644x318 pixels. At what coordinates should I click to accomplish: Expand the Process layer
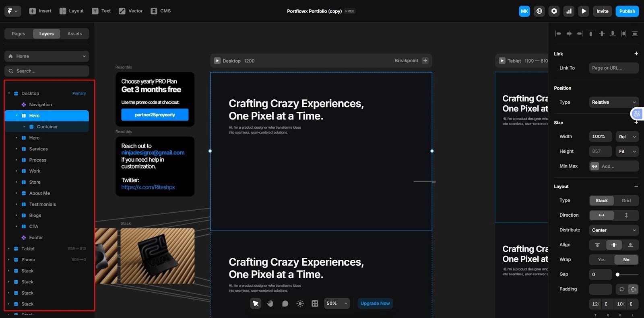pyautogui.click(x=17, y=160)
